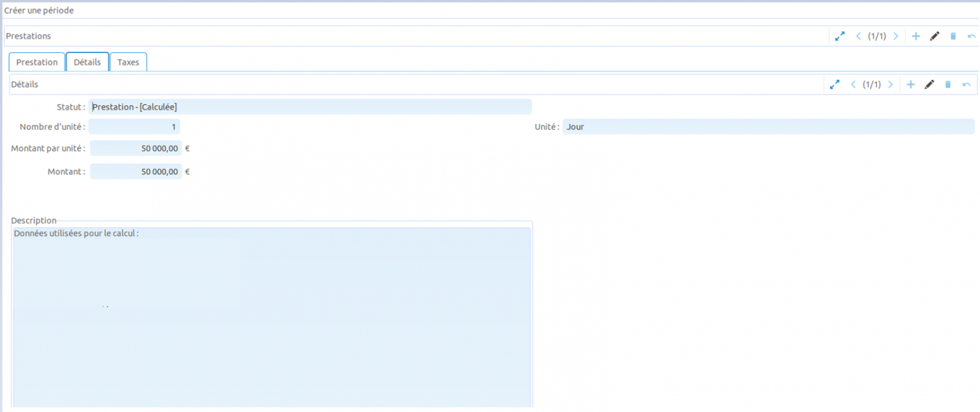Open the Taxes tab
This screenshot has height=412, width=980.
(128, 62)
